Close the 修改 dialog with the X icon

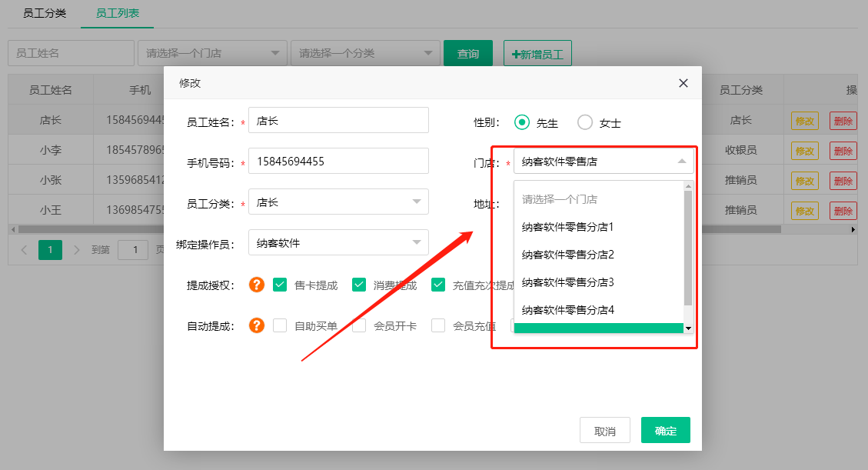click(683, 83)
